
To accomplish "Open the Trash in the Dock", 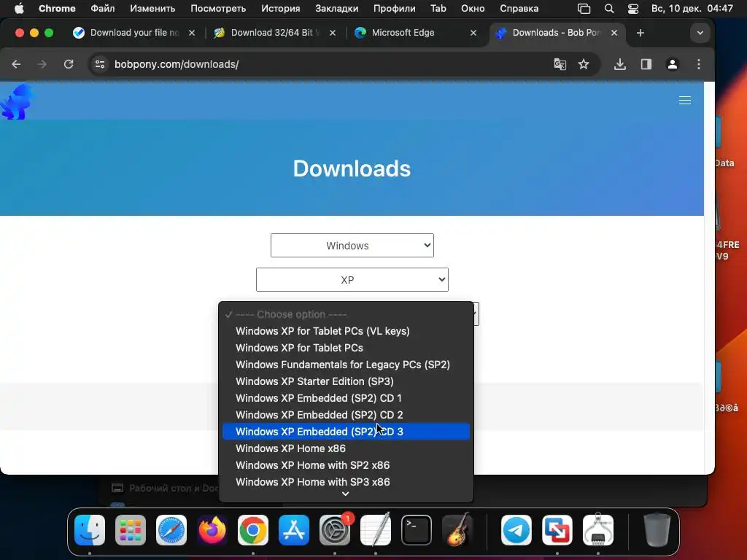I will [x=657, y=530].
